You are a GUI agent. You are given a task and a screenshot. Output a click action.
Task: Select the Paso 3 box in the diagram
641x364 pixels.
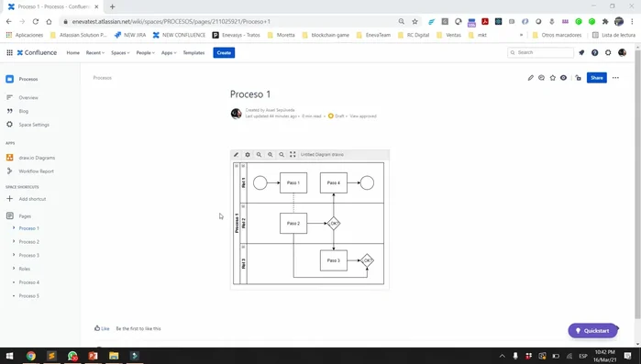click(334, 260)
